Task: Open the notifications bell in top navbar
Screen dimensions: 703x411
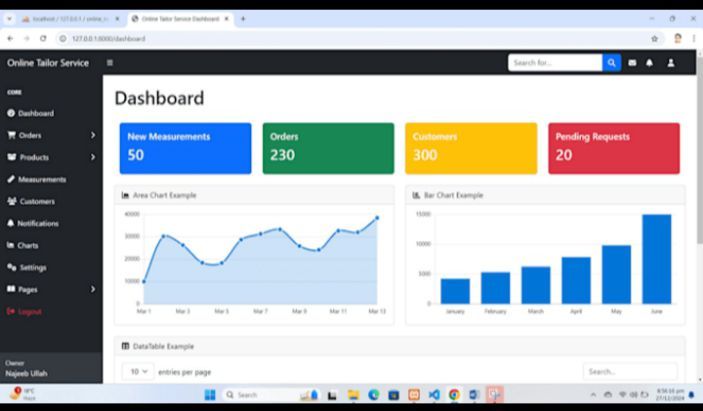Action: tap(649, 63)
